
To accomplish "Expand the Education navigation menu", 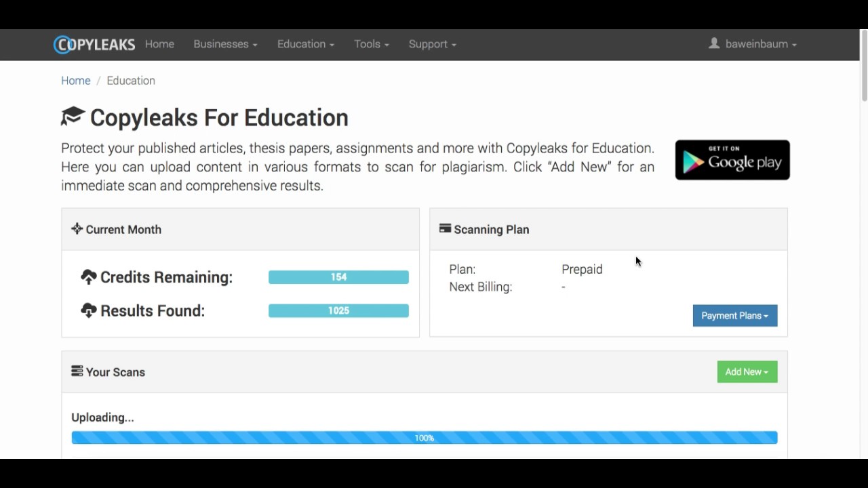I will pos(305,44).
